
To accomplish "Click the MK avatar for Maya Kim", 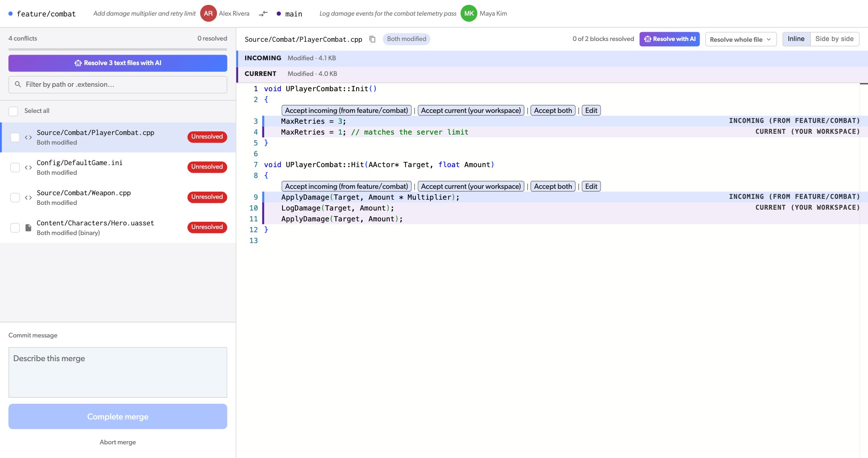I will point(469,13).
